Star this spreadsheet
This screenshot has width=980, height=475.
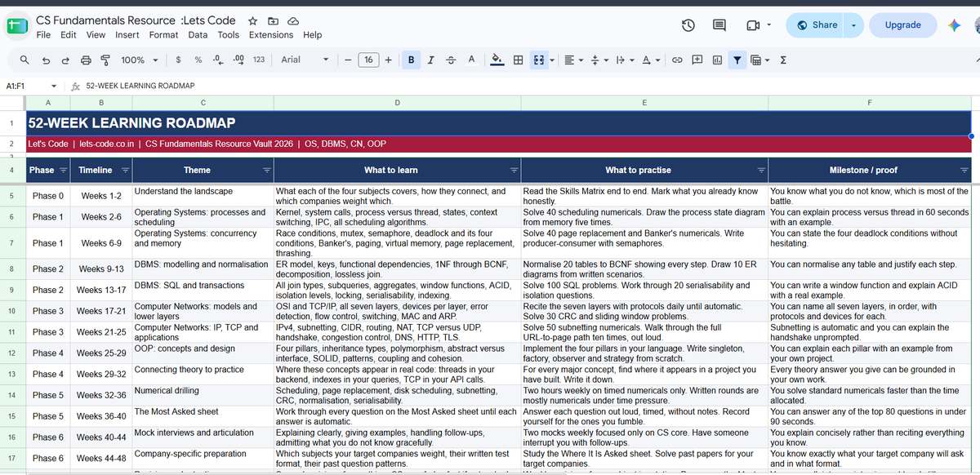(253, 20)
